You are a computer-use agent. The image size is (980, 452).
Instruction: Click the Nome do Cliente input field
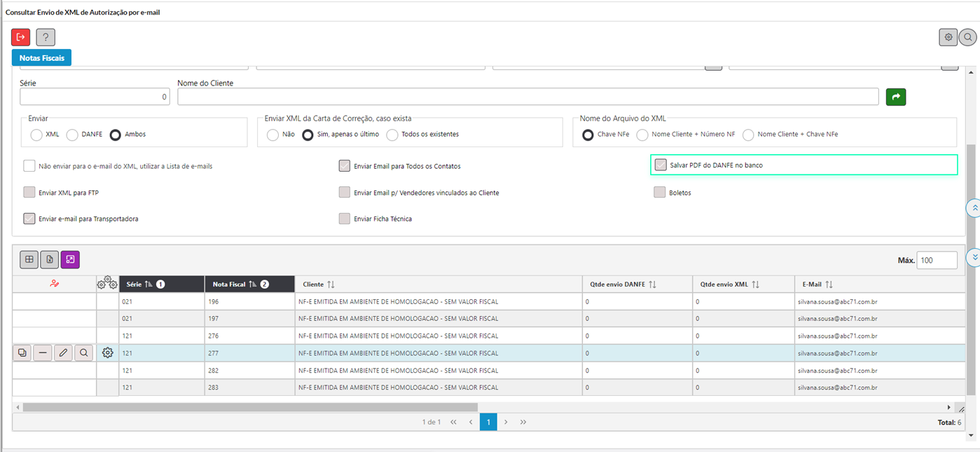click(528, 97)
